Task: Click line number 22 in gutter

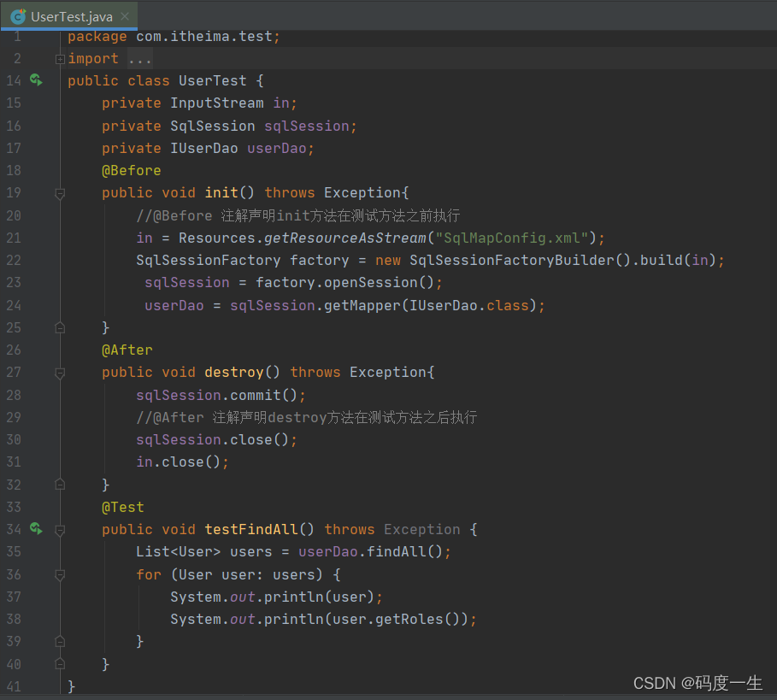Action: pos(14,260)
